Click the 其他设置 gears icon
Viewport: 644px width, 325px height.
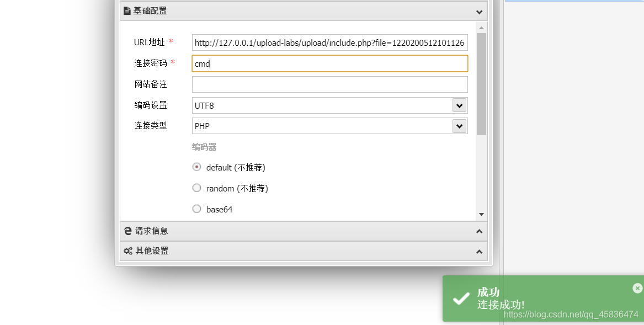coord(128,251)
